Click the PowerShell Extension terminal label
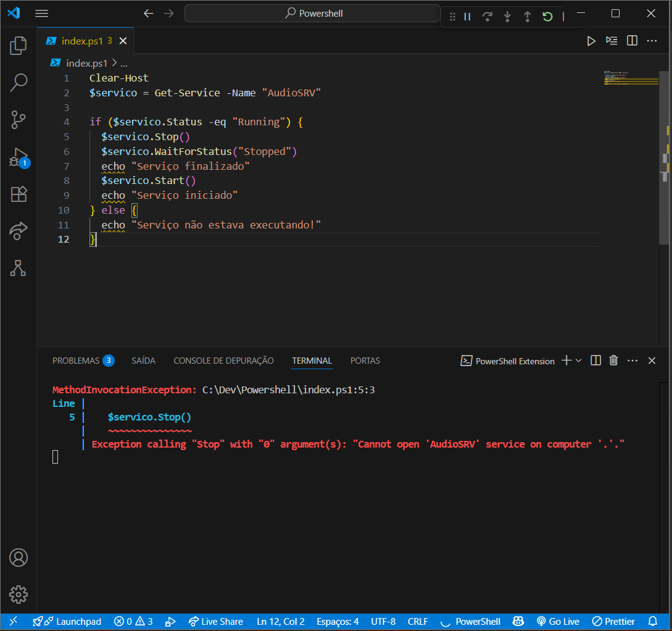672x631 pixels. click(507, 361)
